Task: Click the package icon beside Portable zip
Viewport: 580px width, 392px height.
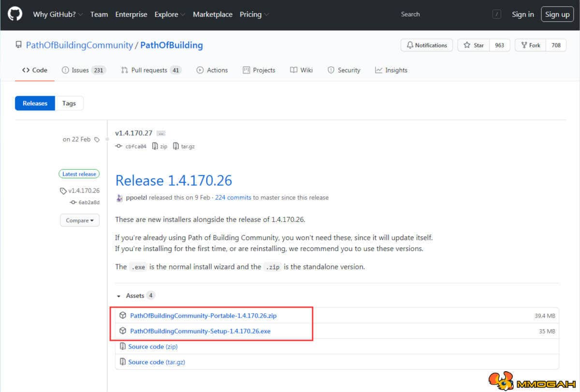Action: tap(123, 316)
